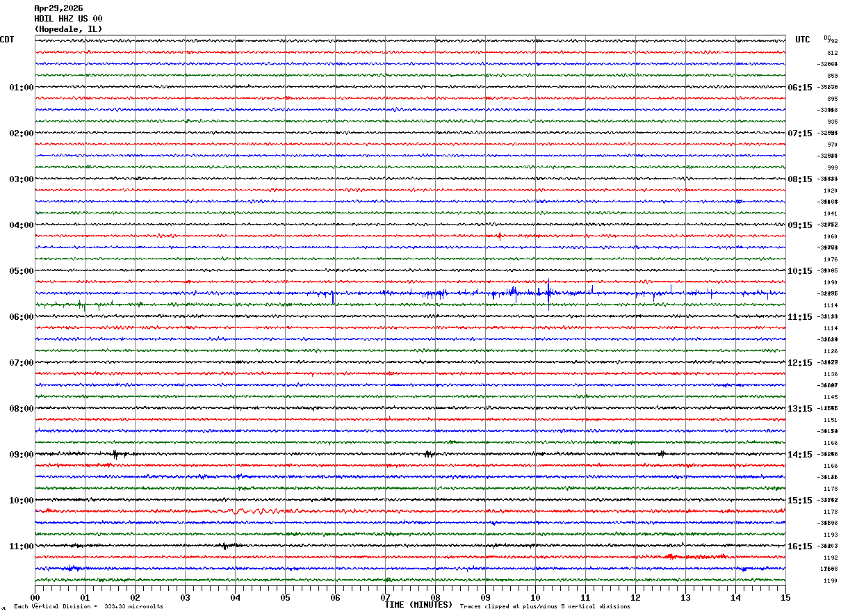Click the "05:00" CDT time label
Screen dimensions: 841x616
pos(22,271)
